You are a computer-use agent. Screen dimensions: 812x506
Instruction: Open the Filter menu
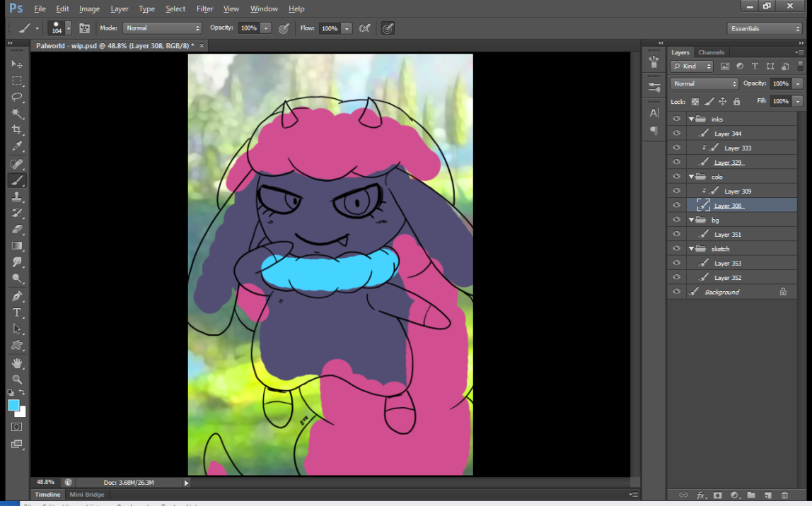tap(204, 8)
